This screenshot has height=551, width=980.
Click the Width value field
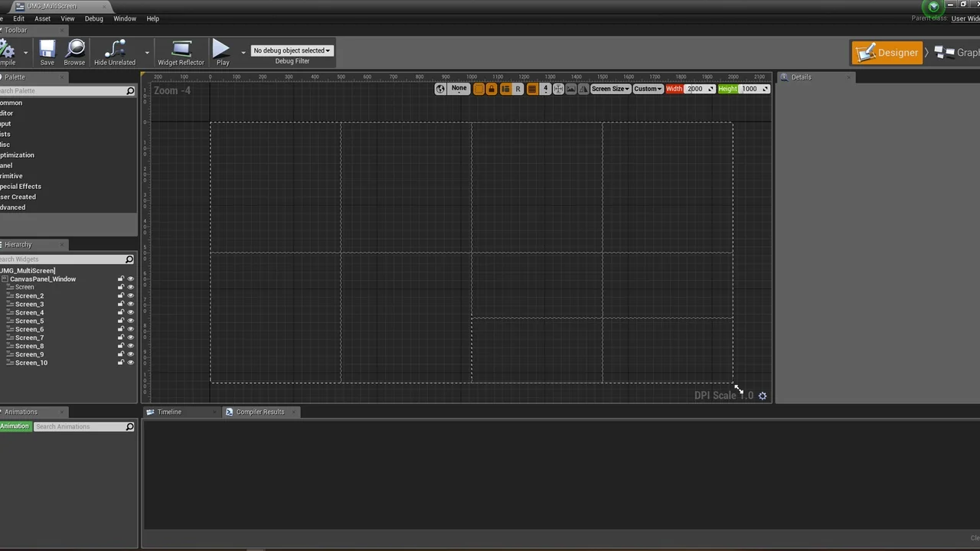(695, 88)
